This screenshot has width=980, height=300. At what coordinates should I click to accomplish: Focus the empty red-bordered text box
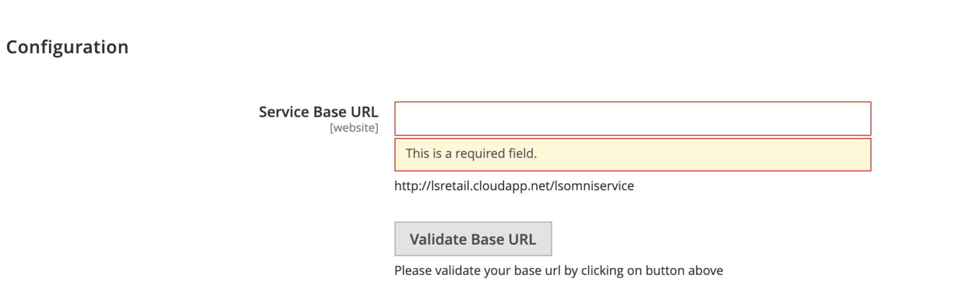pos(632,118)
